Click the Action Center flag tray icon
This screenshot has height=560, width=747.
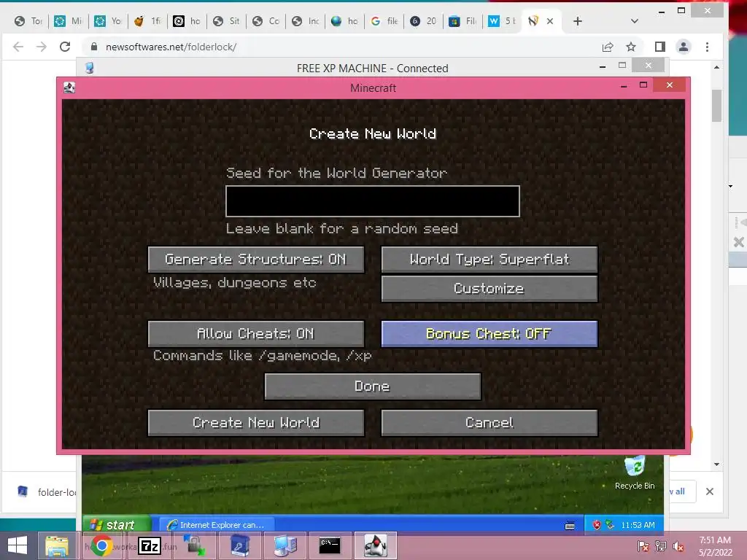point(643,546)
